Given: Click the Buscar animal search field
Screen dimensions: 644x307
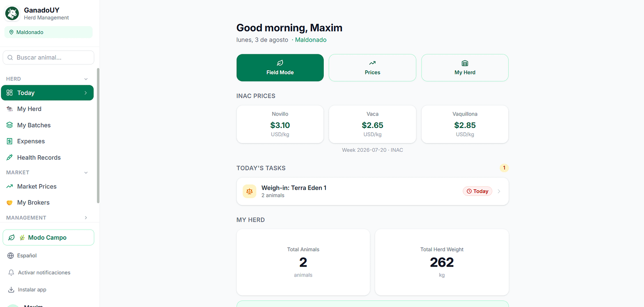Looking at the screenshot, I should 48,58.
